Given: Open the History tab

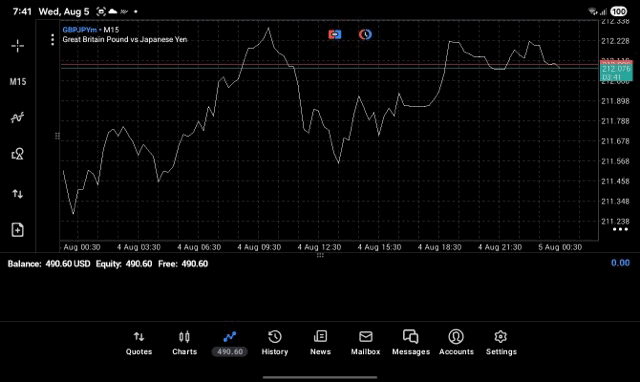Looking at the screenshot, I should pos(275,343).
